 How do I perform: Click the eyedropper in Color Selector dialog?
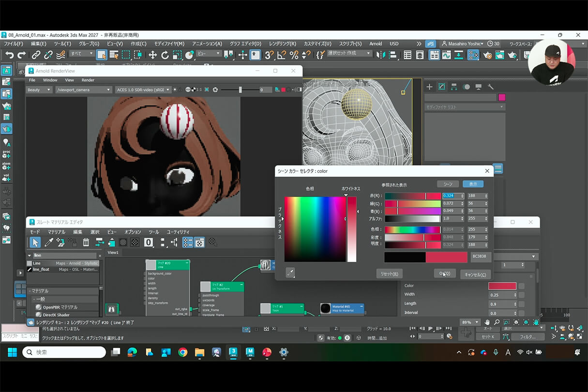point(290,273)
